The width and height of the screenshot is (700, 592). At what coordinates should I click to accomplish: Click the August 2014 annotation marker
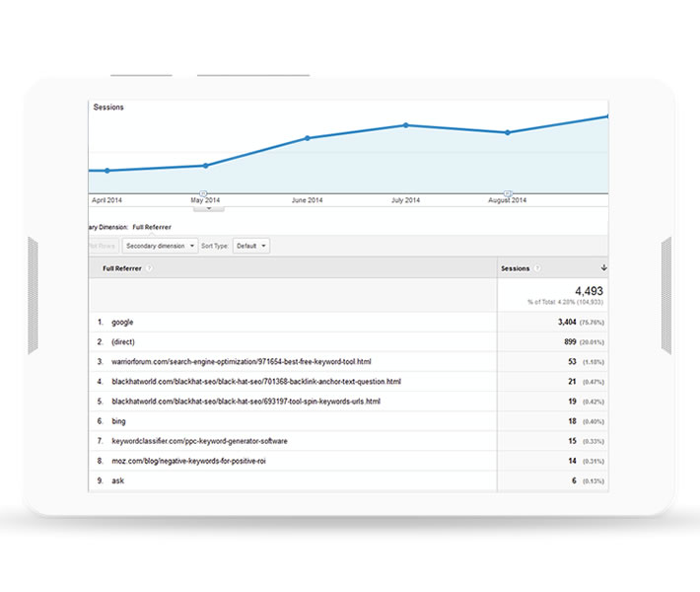point(508,193)
